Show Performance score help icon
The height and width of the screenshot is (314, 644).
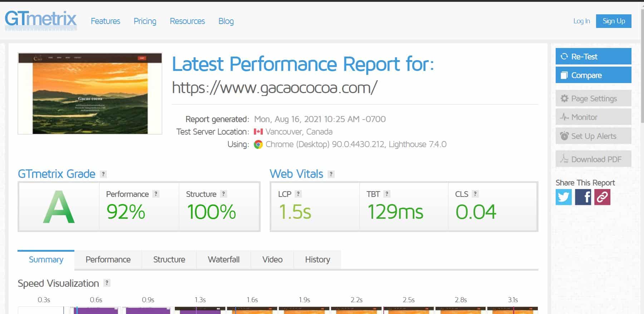click(156, 194)
